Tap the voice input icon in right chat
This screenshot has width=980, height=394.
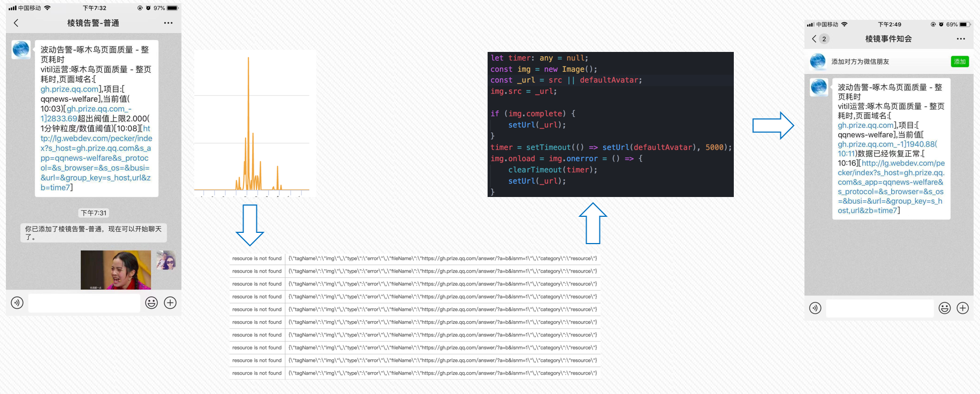815,308
